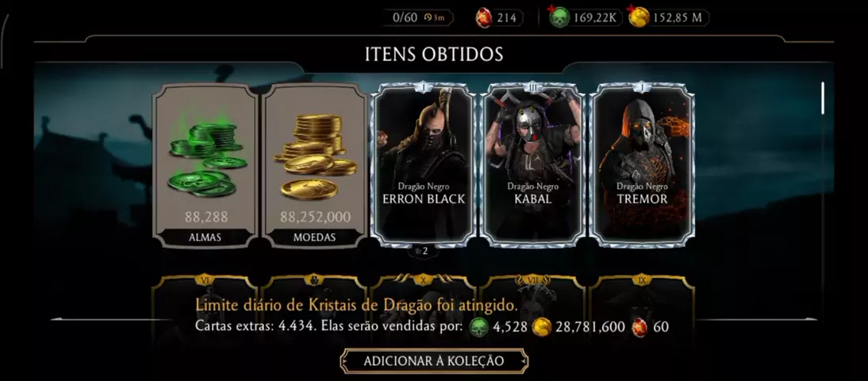Image resolution: width=868 pixels, height=381 pixels.
Task: Click the vertical scrollbar on the right
Action: 823,98
